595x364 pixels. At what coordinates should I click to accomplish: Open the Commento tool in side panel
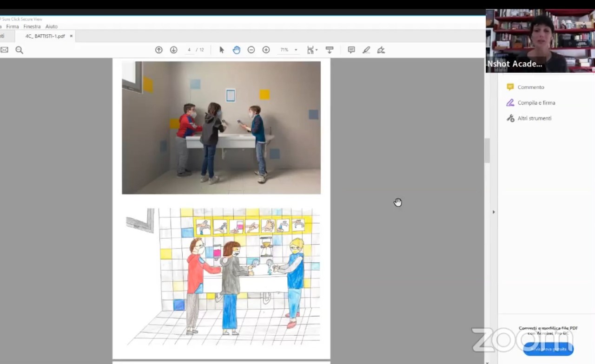pyautogui.click(x=530, y=87)
